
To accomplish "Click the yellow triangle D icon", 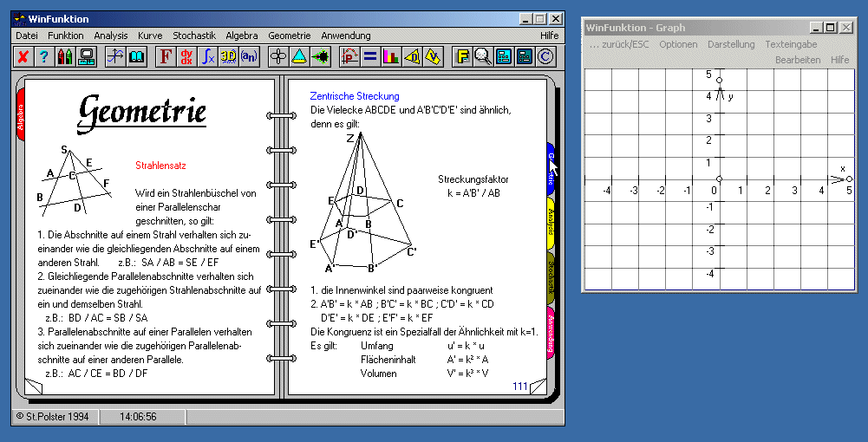I will [x=412, y=56].
